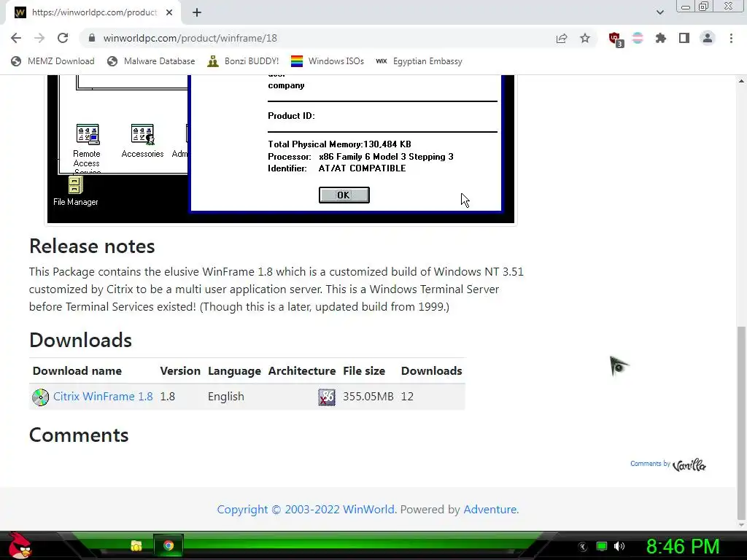Open site security padlock info
747x560 pixels.
[x=92, y=38]
